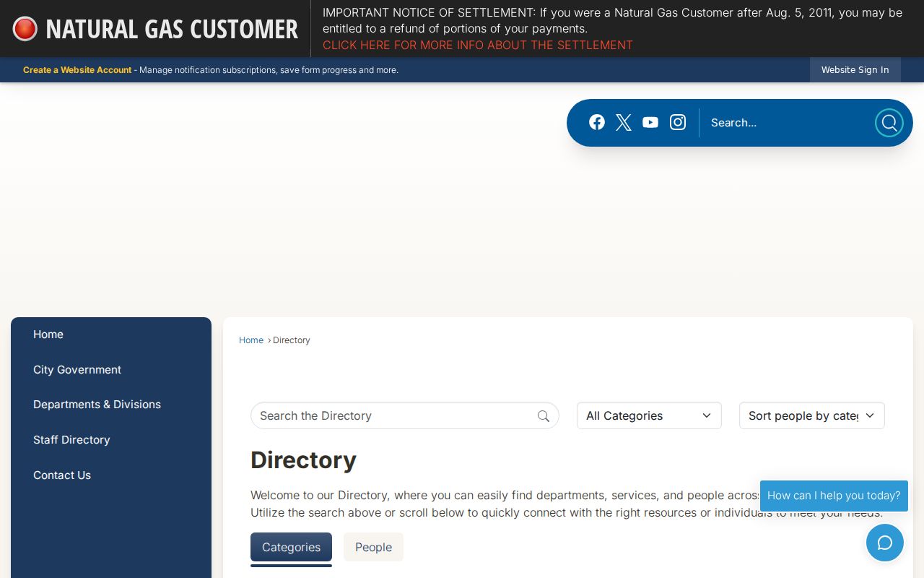The height and width of the screenshot is (578, 924).
Task: Open Departments & Divisions menu item
Action: click(x=97, y=405)
